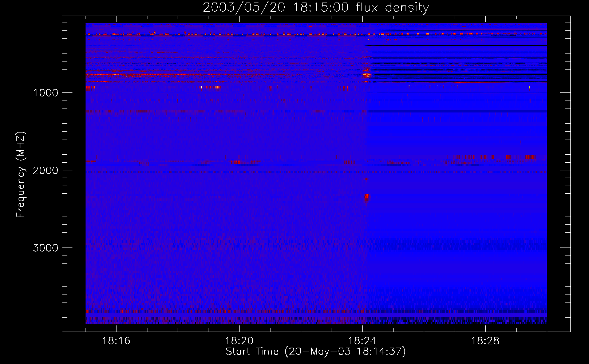This screenshot has width=589, height=364.
Task: Click the 18:24 time tick label
Action: pos(362,341)
